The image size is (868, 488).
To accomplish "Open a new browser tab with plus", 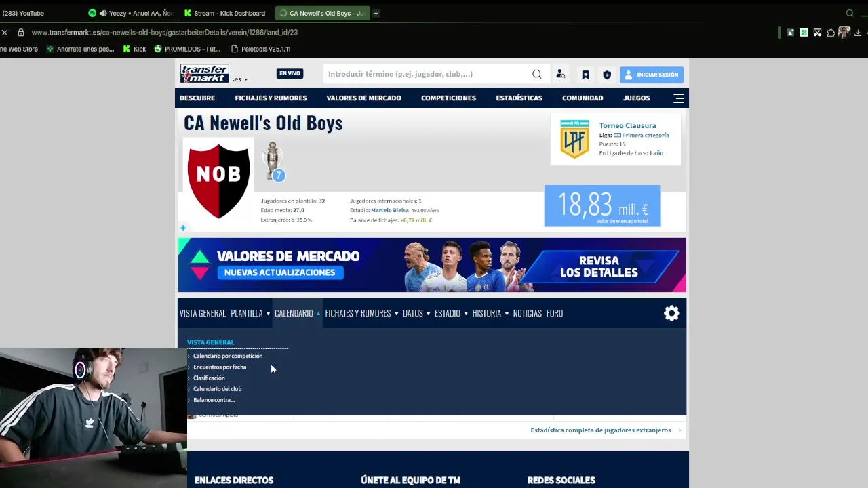I will coord(376,13).
